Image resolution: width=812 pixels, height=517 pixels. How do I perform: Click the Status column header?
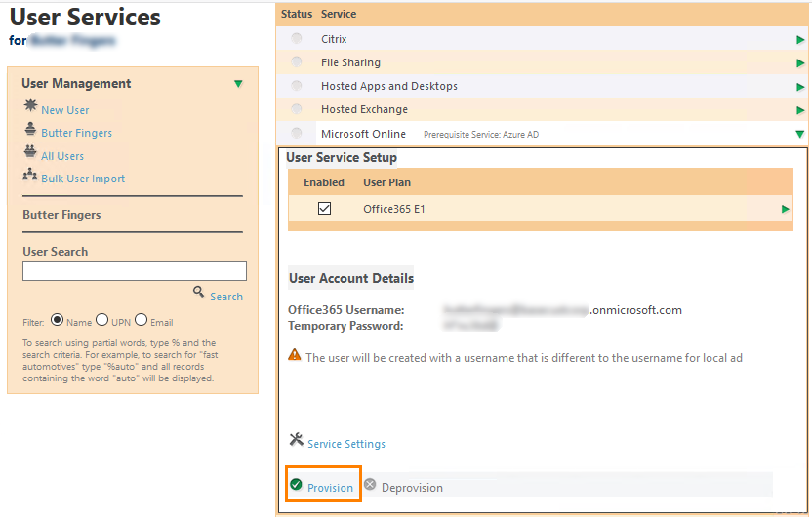(297, 14)
